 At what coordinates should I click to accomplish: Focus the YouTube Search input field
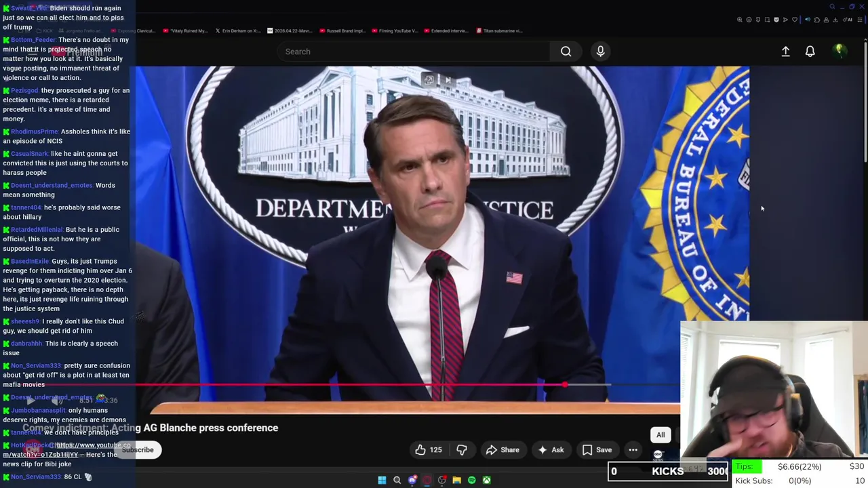click(x=414, y=52)
